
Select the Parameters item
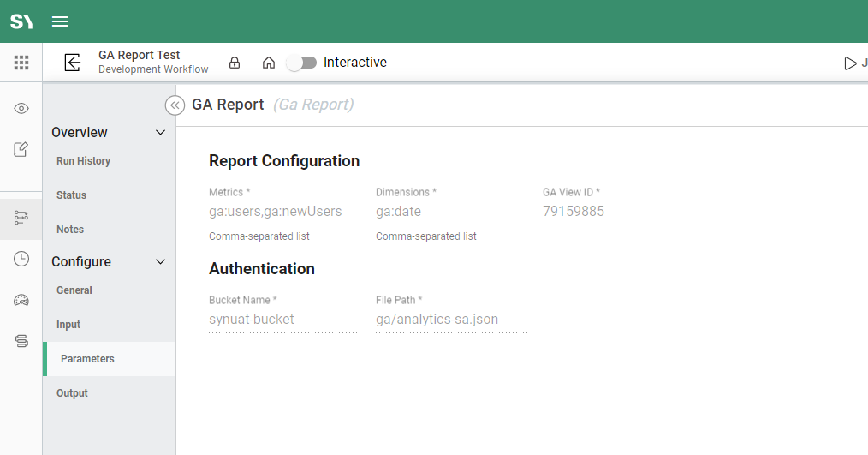[x=109, y=359]
